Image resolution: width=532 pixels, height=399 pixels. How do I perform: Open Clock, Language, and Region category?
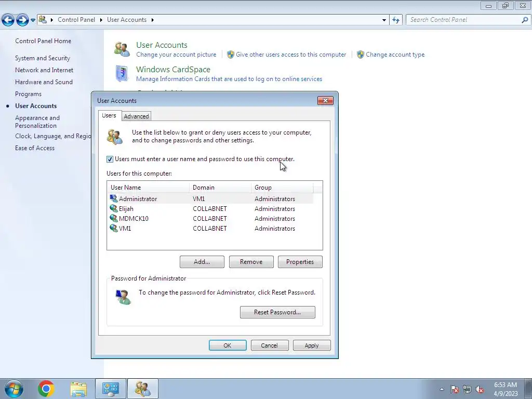53,136
